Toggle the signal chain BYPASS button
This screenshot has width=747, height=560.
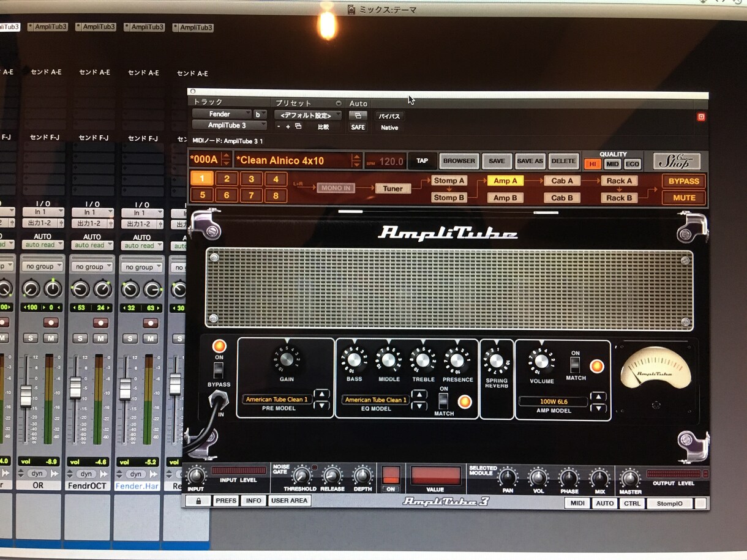tap(684, 181)
